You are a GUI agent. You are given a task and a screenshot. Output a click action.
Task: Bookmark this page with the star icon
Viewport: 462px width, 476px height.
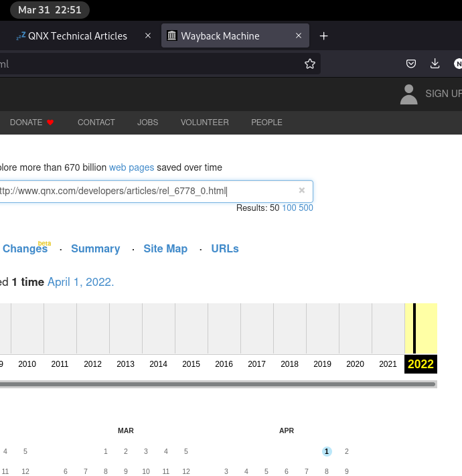point(309,64)
